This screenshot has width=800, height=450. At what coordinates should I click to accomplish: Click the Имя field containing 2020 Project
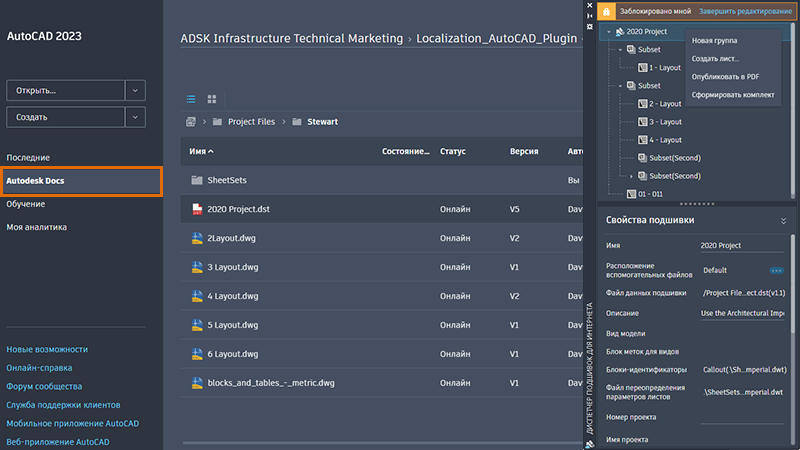740,246
